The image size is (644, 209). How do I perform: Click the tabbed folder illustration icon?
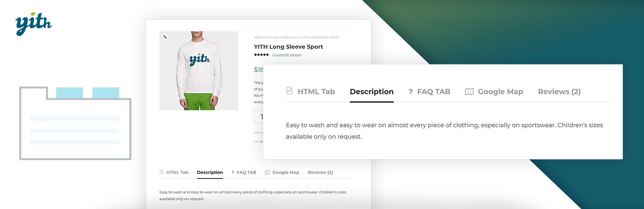tap(75, 123)
